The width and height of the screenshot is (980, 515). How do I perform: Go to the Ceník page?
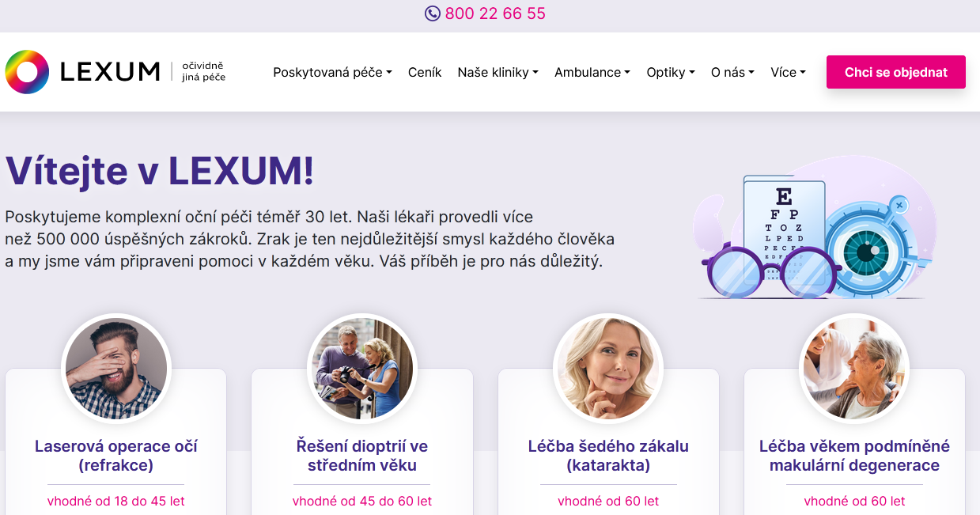[425, 72]
